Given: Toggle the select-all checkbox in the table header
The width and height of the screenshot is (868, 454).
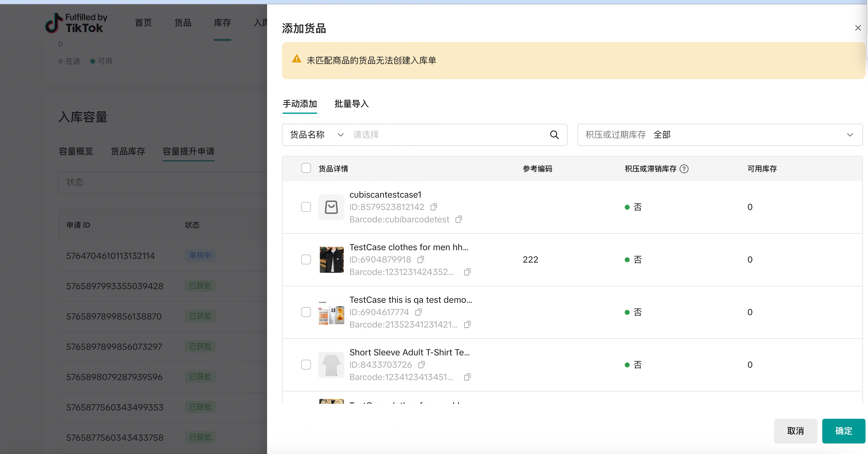Looking at the screenshot, I should (x=306, y=168).
